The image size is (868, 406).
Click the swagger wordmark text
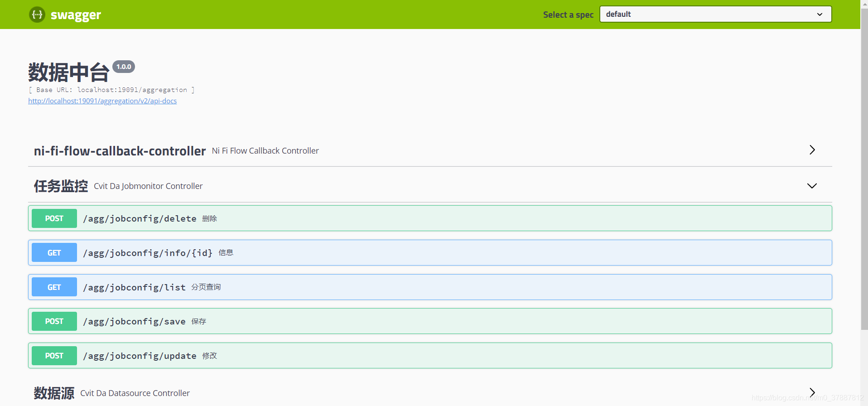point(76,15)
